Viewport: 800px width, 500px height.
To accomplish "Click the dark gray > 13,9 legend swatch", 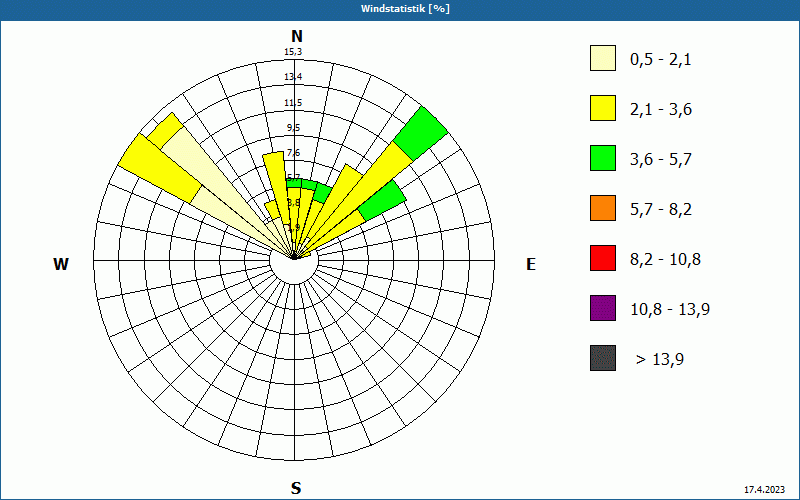I will pos(603,358).
